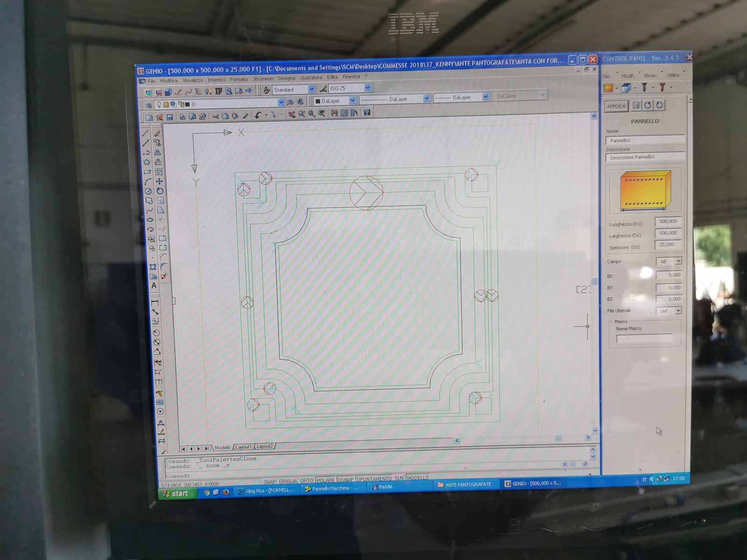Open the DaLayer linetype dropdown
This screenshot has height=560, width=747.
426,98
